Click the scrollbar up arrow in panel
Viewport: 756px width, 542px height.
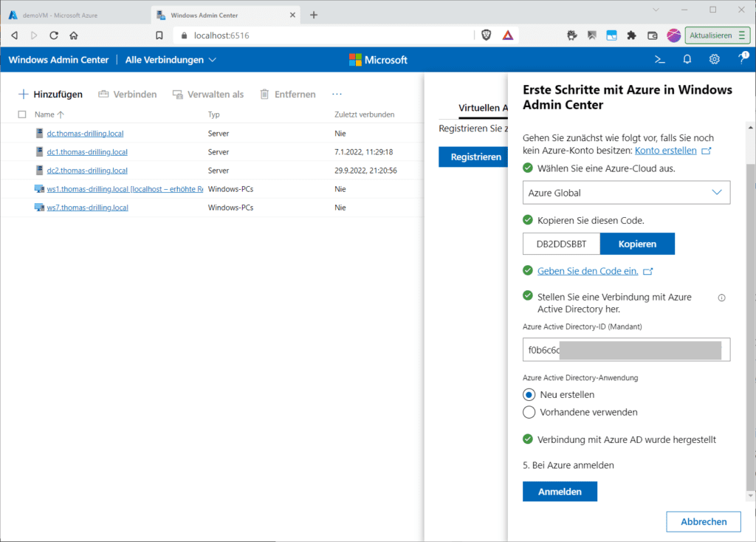point(750,127)
